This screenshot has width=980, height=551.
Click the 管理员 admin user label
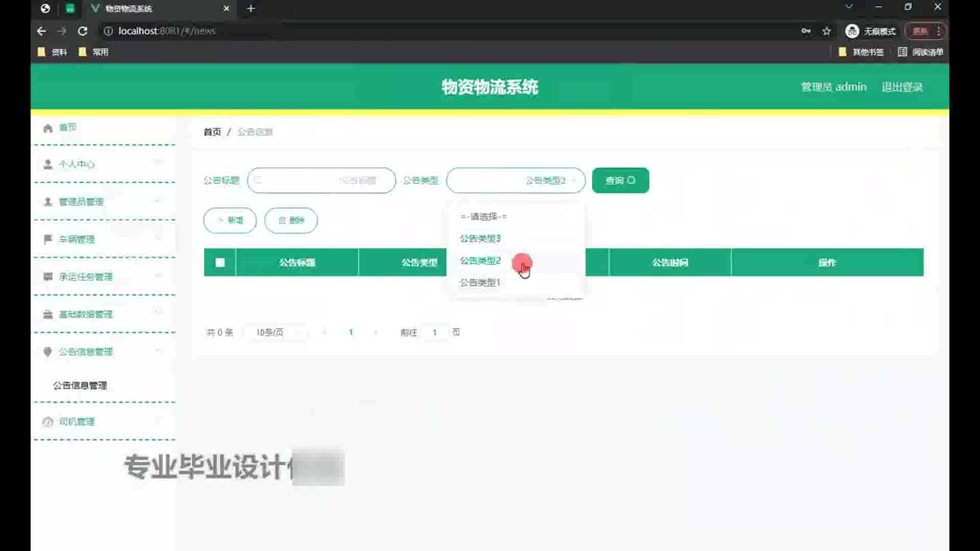click(834, 87)
